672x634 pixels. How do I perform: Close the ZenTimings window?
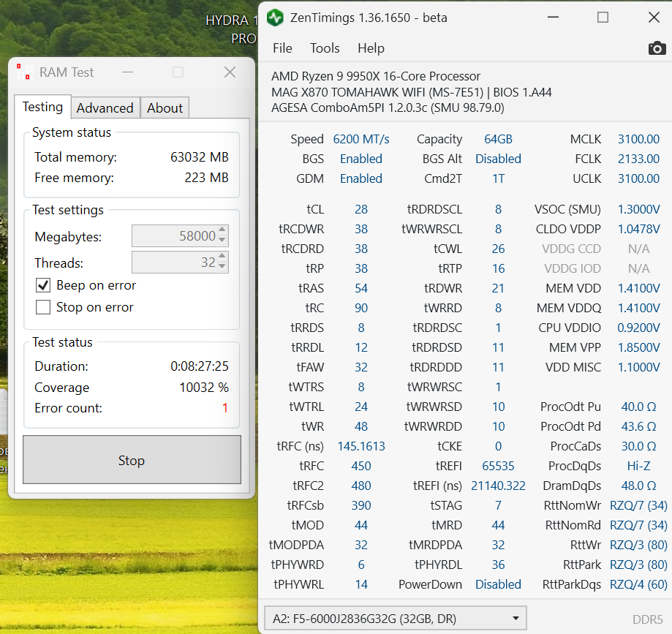654,18
